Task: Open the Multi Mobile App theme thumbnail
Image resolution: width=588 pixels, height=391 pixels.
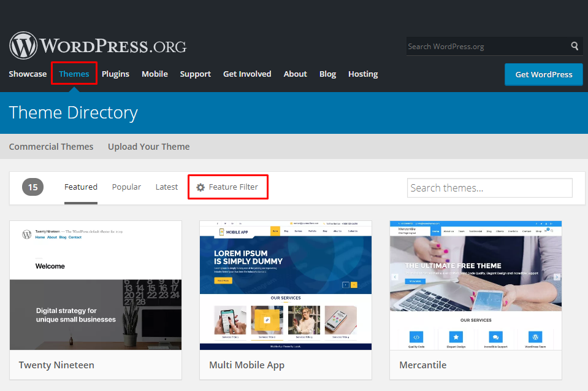Action: (286, 285)
